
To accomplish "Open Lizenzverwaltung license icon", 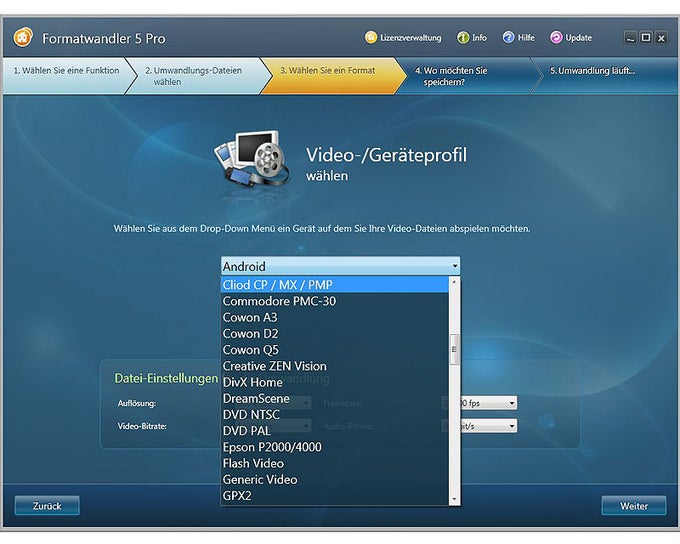I will (x=371, y=38).
